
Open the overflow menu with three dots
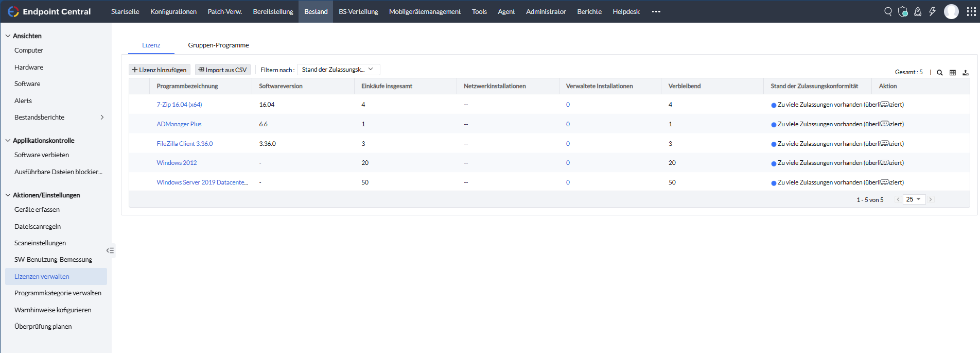(x=656, y=11)
